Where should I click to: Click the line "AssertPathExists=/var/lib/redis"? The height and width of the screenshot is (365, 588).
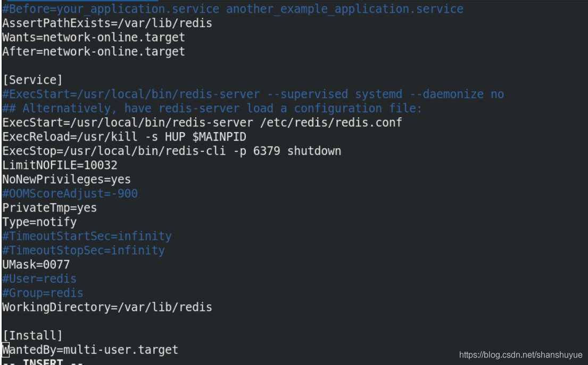pos(107,23)
